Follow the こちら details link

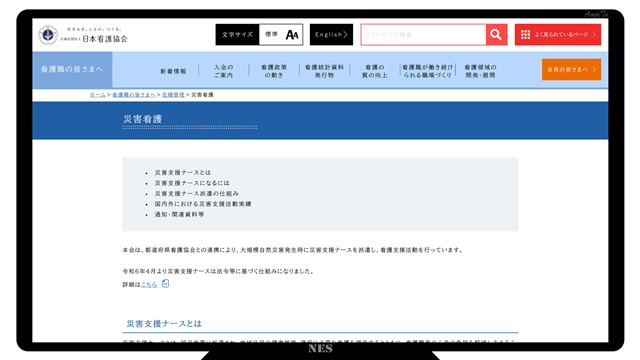[149, 284]
